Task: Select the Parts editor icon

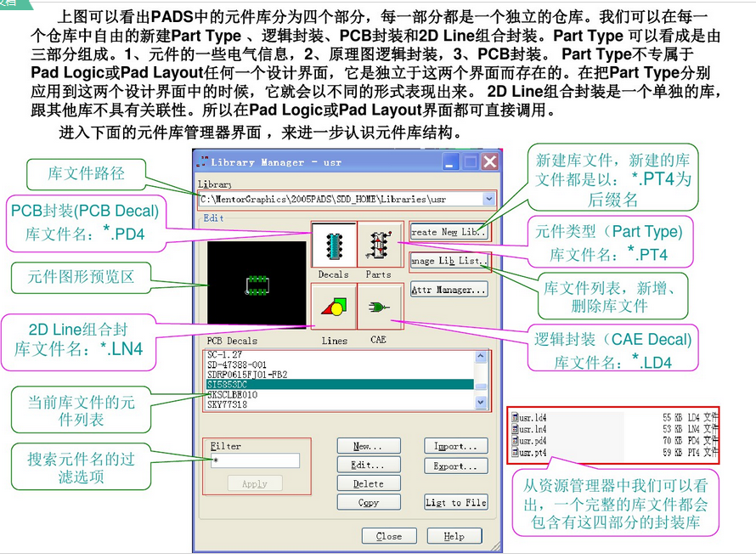Action: click(x=380, y=245)
